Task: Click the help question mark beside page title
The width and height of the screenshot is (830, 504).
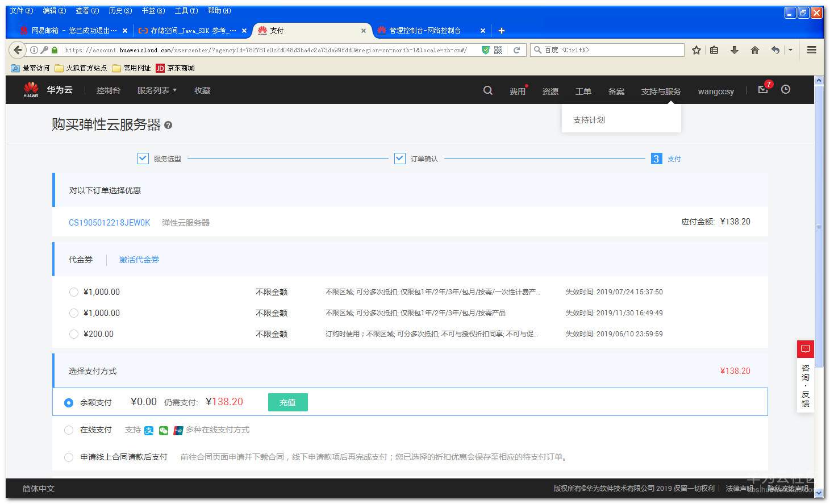Action: (x=168, y=125)
